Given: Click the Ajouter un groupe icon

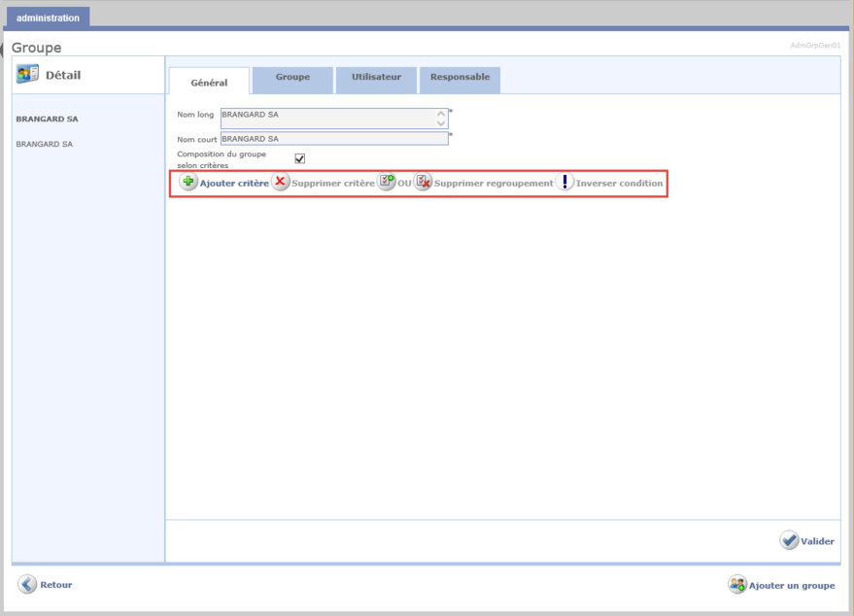Looking at the screenshot, I should pos(737,585).
